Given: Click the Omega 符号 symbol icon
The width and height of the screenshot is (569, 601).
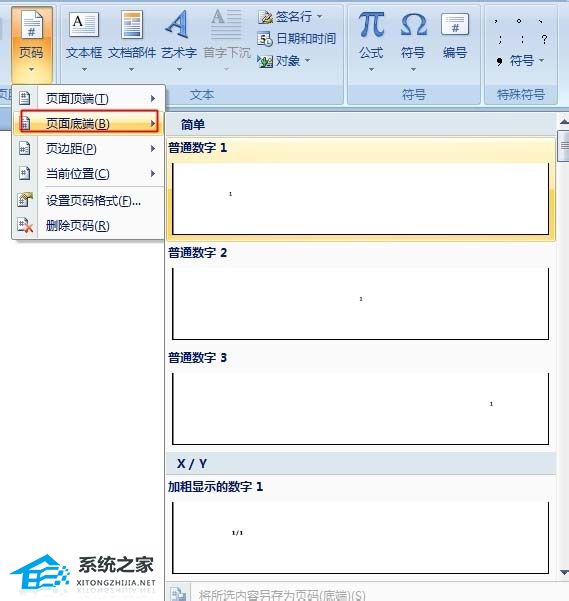Looking at the screenshot, I should [x=414, y=25].
